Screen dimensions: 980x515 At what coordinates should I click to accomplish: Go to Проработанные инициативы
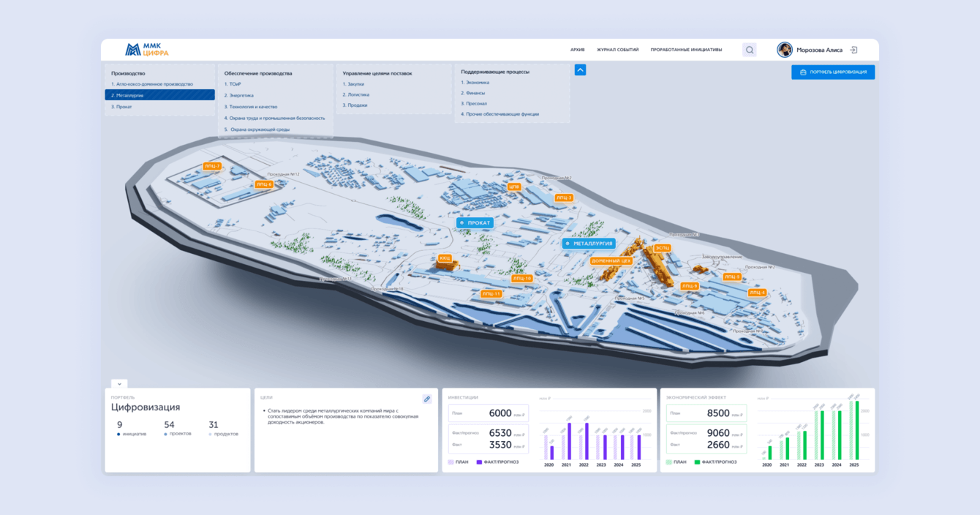pyautogui.click(x=686, y=50)
